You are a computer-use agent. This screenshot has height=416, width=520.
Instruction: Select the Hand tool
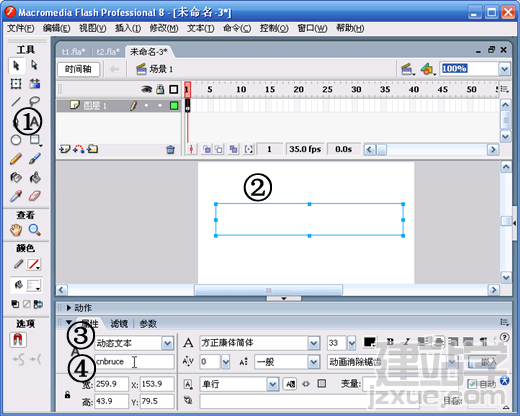[x=16, y=230]
